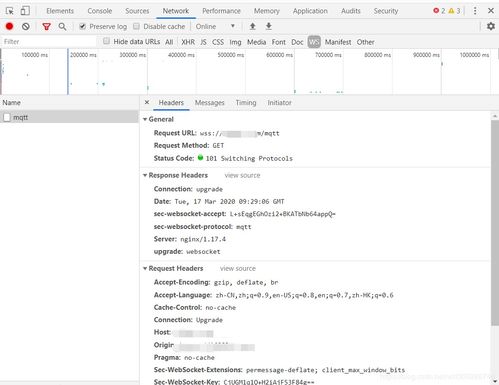
Task: Activate the inspect element picker icon
Action: click(x=10, y=11)
